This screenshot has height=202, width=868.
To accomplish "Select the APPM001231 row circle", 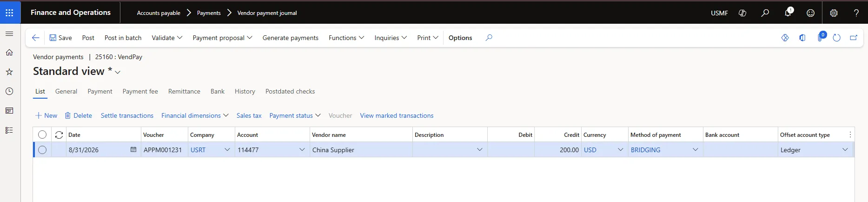I will coord(42,150).
